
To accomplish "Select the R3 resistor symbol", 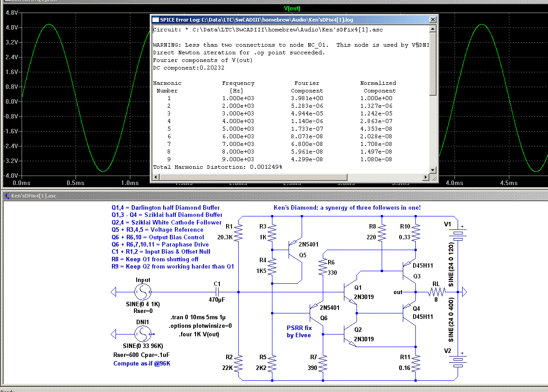I will coord(273,232).
